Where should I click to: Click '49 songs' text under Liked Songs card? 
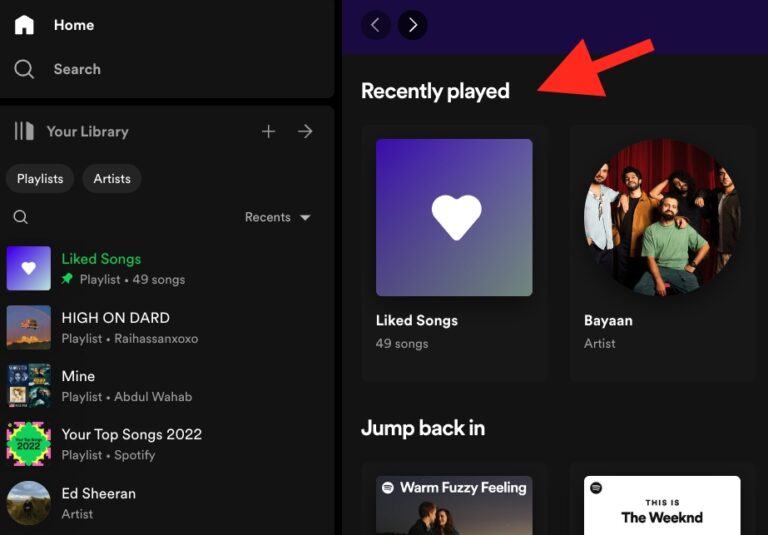[x=402, y=343]
